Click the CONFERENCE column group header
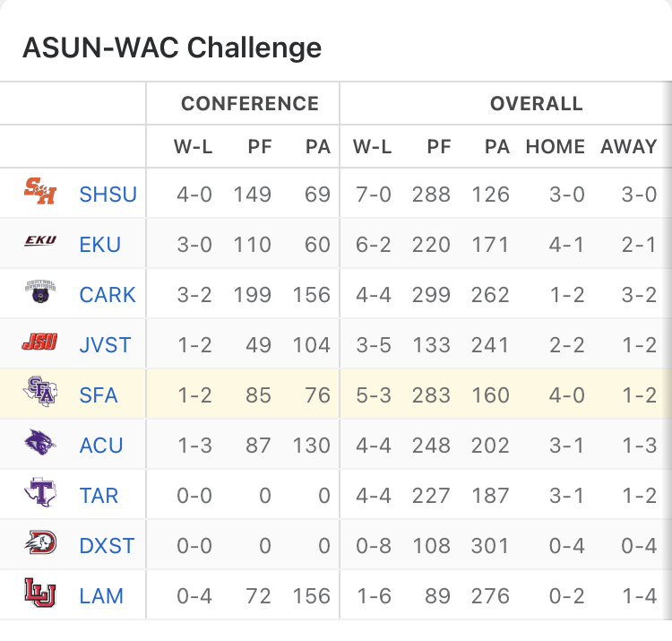Screen dimensions: 672x641 tap(250, 104)
